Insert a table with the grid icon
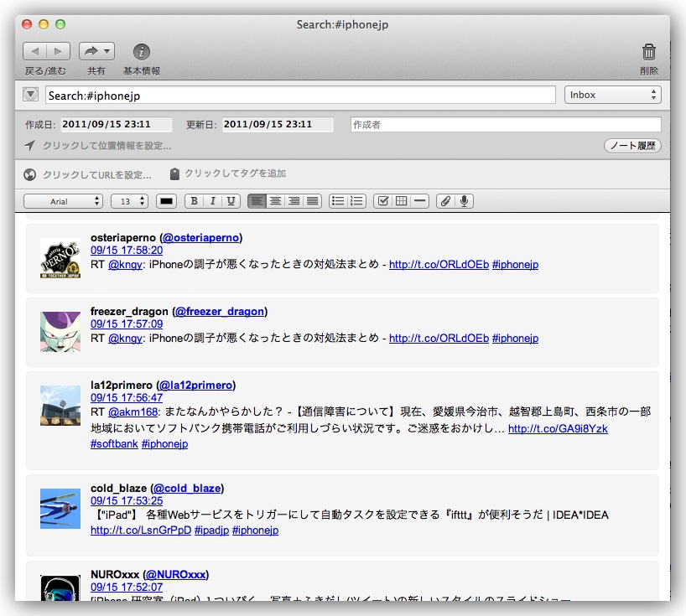The height and width of the screenshot is (616, 686). click(401, 201)
